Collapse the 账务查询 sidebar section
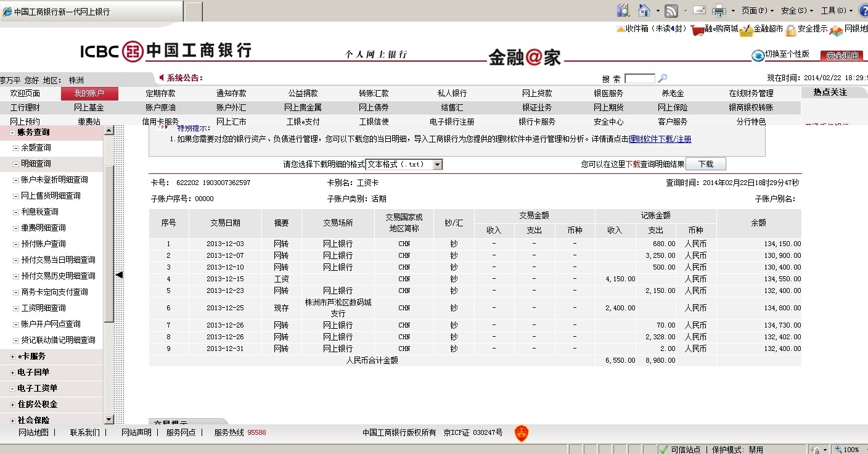 13,133
